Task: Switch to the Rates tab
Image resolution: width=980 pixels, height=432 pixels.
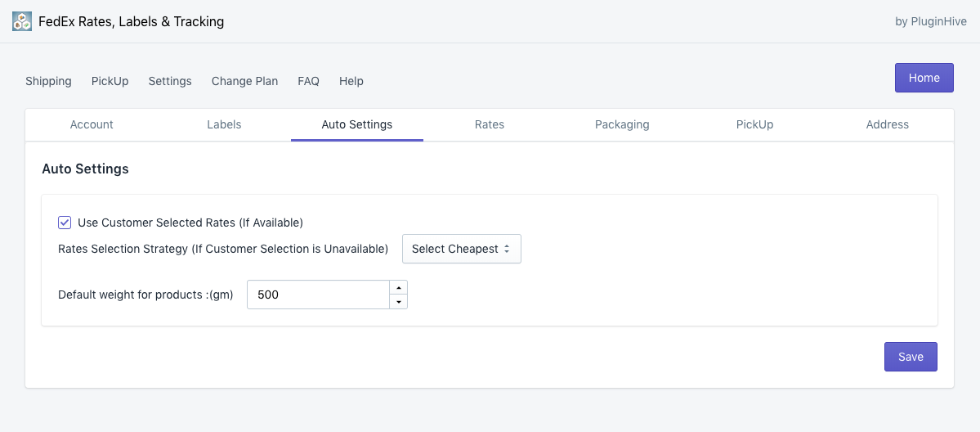Action: click(x=489, y=124)
